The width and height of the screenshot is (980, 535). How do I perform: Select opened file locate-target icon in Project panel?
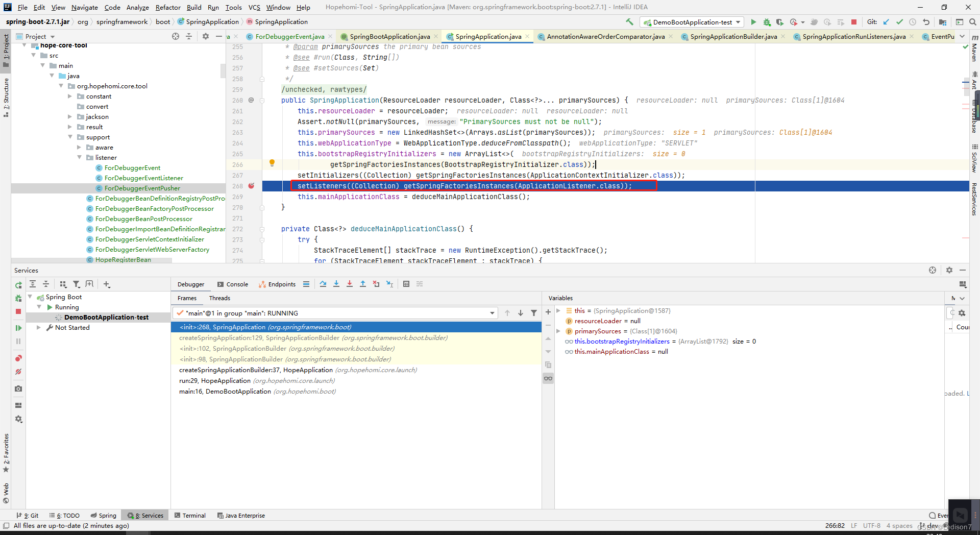pyautogui.click(x=176, y=36)
